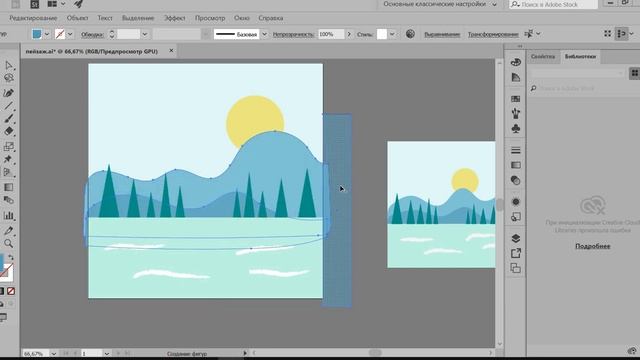Viewport: 640px width, 360px height.
Task: Expand the fill color dropdown arrow
Action: point(47,34)
